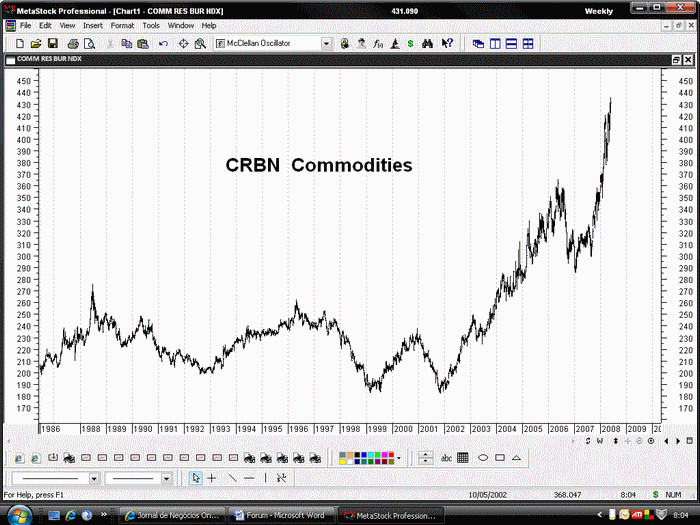Insert text with the abc tool

(x=446, y=458)
